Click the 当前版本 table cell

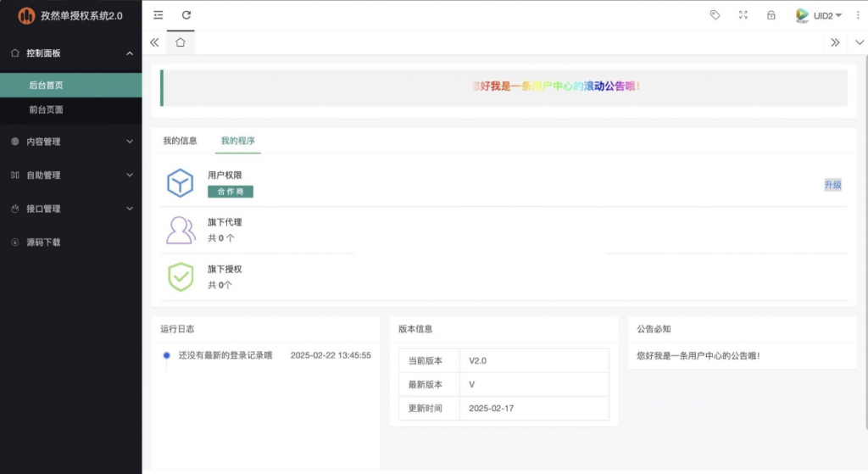[x=429, y=360]
